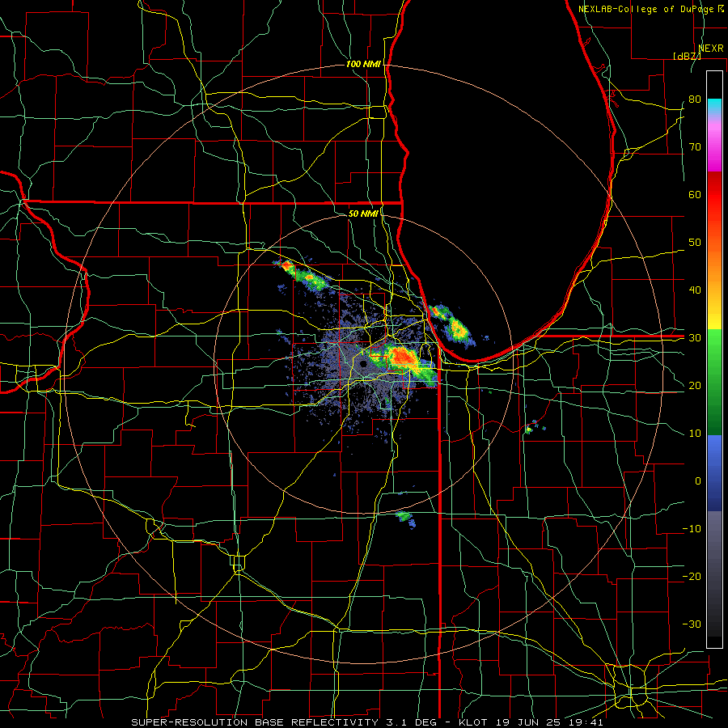
Task: Click the NEXR label above the scale
Action: pyautogui.click(x=711, y=49)
